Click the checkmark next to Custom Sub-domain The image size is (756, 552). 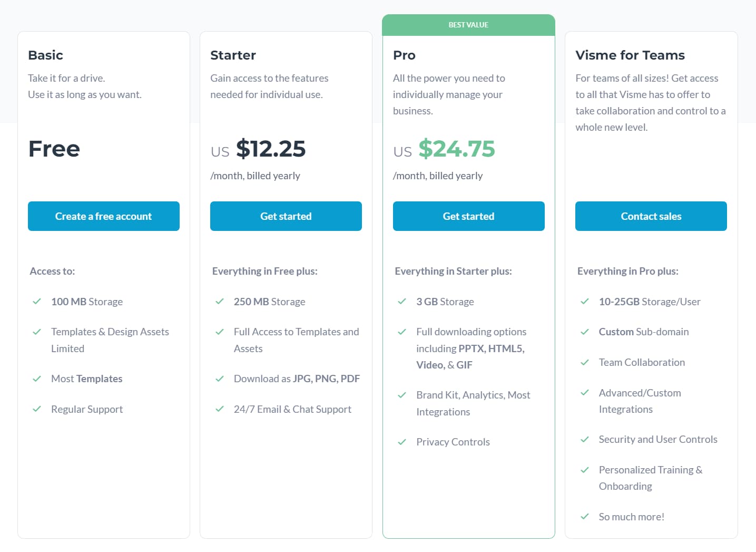[x=585, y=332]
